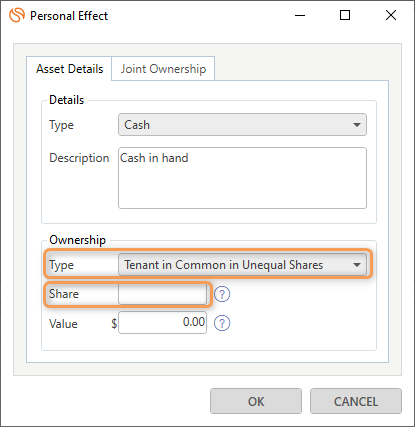Open the Cash asset type dropdown

tap(242, 125)
